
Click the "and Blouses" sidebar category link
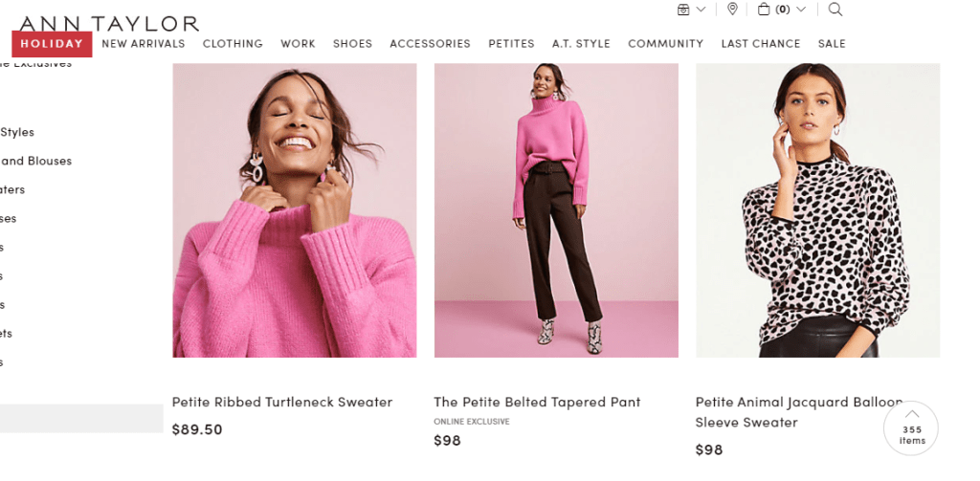(36, 162)
